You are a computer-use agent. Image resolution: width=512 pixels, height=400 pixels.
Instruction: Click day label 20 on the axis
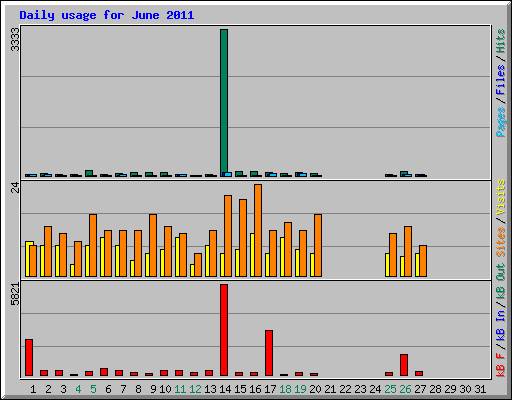point(315,389)
